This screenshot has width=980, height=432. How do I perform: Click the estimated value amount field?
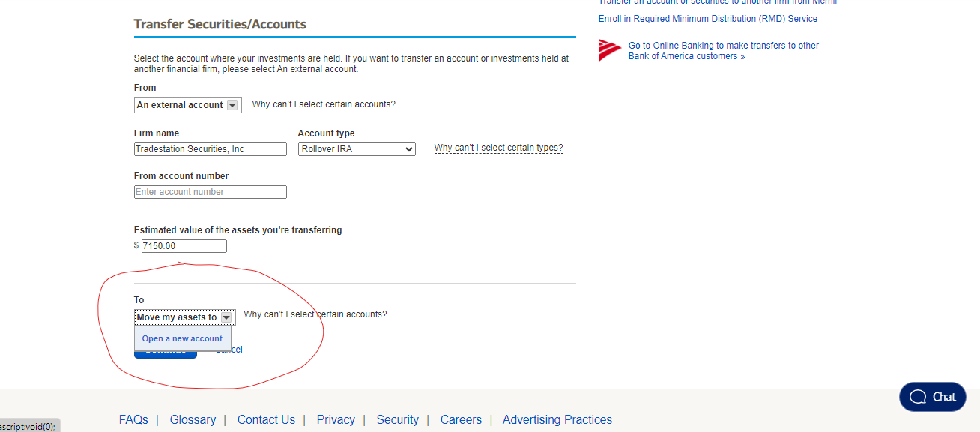(184, 246)
